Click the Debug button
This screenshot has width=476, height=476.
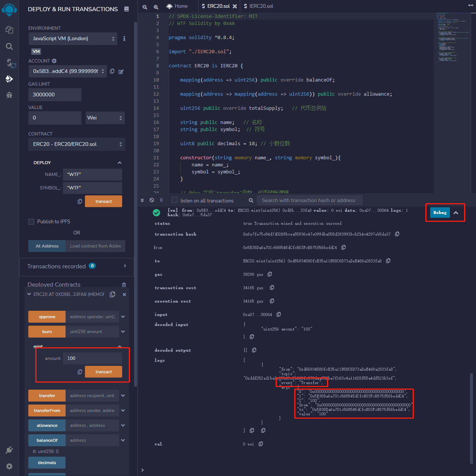pos(440,213)
